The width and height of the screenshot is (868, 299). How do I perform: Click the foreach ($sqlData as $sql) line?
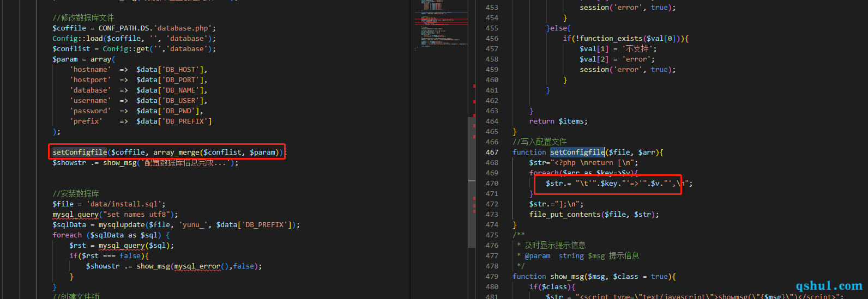pos(111,235)
